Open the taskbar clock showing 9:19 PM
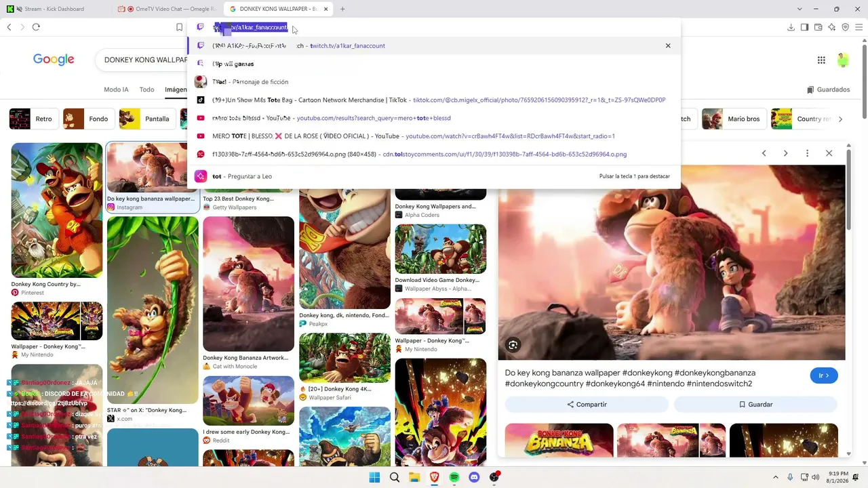868x488 pixels. [838, 477]
